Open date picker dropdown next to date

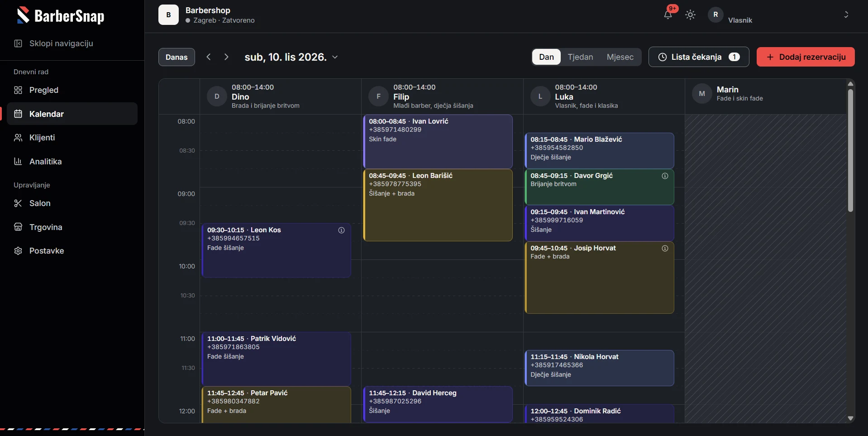(x=335, y=57)
